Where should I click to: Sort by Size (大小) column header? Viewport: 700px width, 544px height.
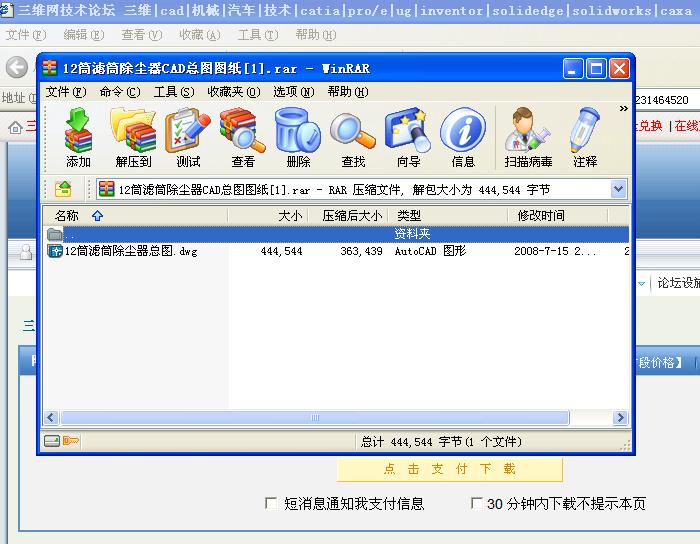268,216
